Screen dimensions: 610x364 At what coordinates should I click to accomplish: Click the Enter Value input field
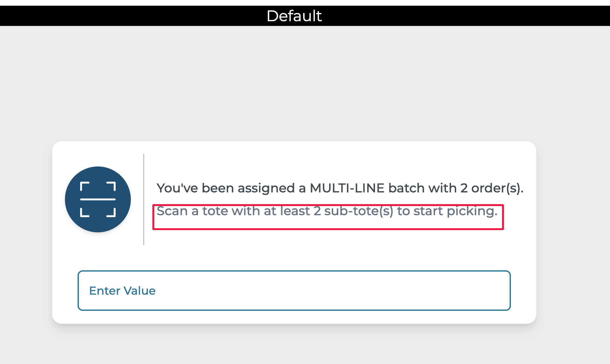pyautogui.click(x=294, y=290)
